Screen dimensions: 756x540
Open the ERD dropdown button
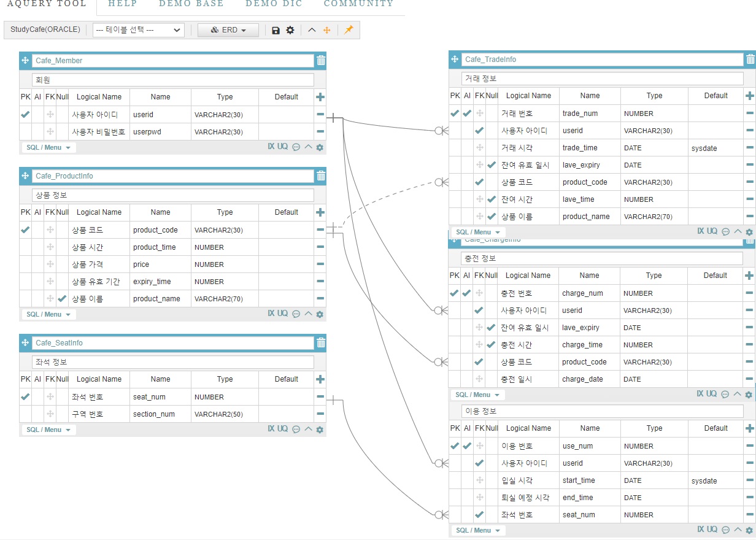[x=228, y=30]
